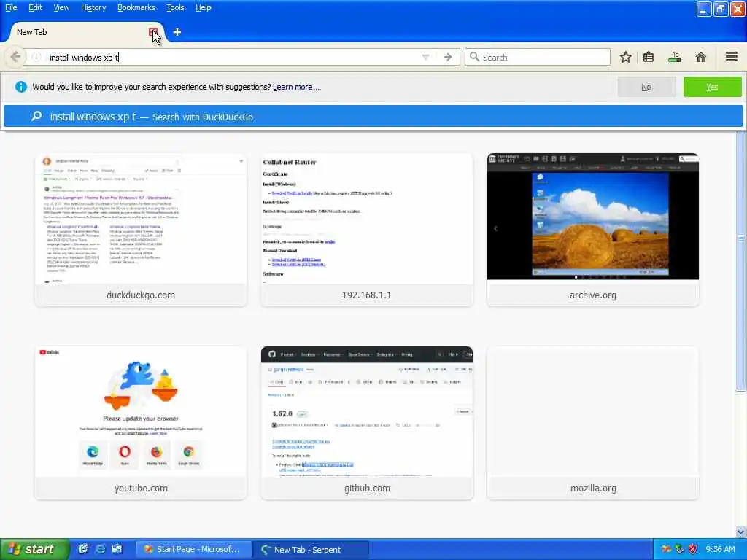Open the Tools menu
The image size is (747, 560).
pos(175,7)
